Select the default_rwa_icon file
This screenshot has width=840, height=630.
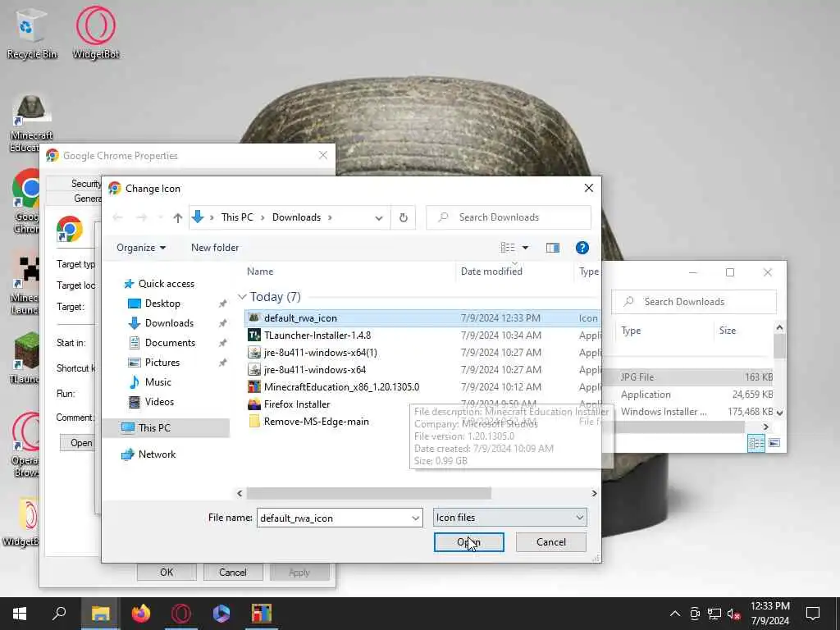click(x=422, y=318)
